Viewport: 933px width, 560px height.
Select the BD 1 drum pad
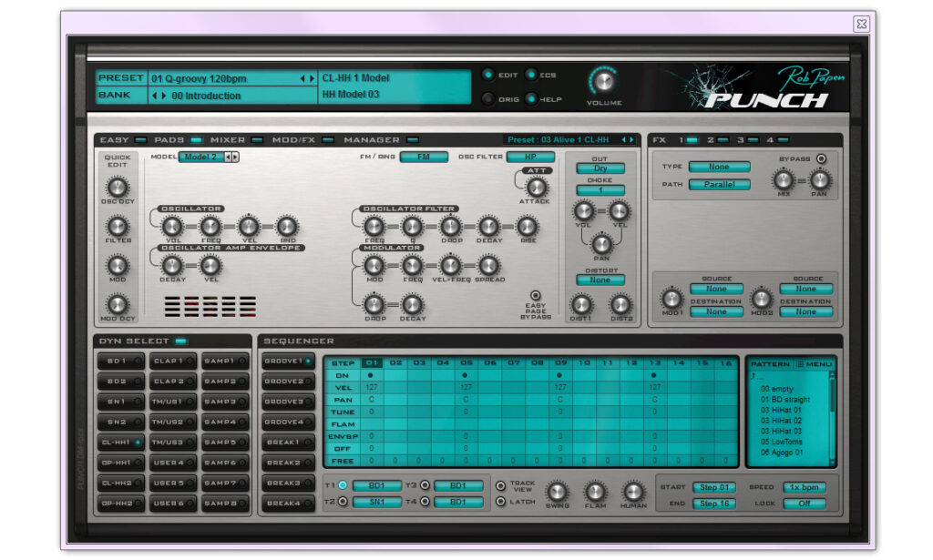pos(121,361)
